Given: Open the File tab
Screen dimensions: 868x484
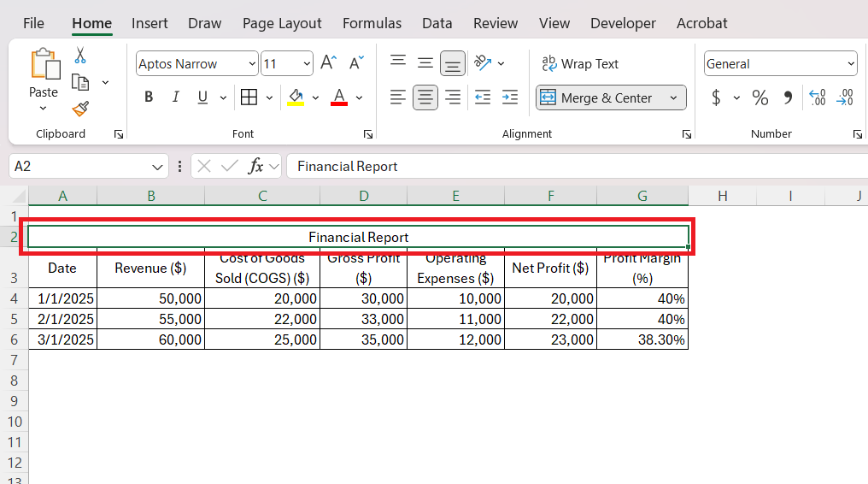Looking at the screenshot, I should click(x=33, y=23).
